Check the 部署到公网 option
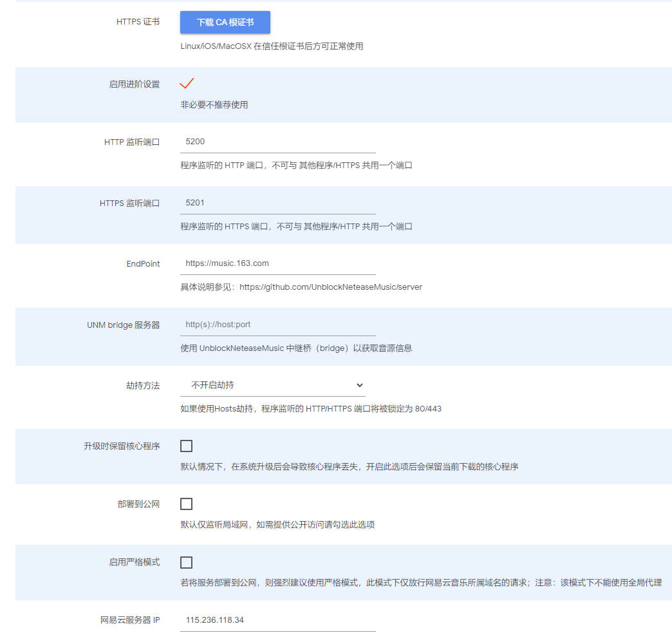This screenshot has height=635, width=672. point(187,504)
